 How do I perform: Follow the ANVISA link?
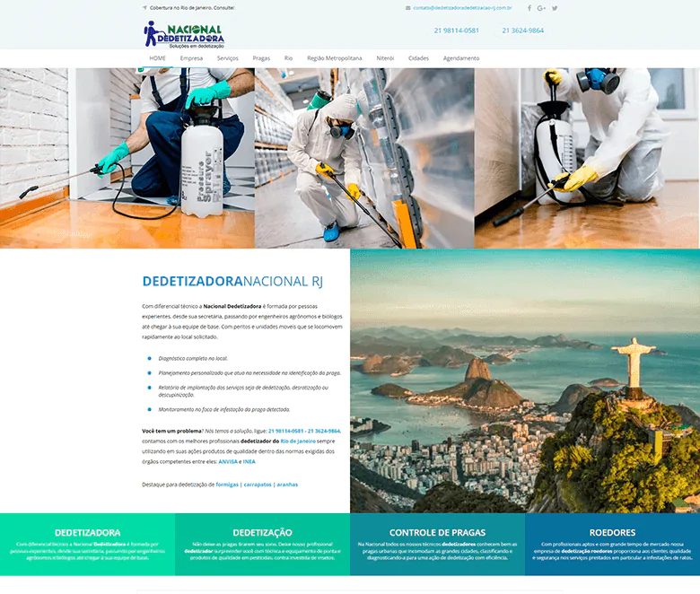click(x=228, y=461)
